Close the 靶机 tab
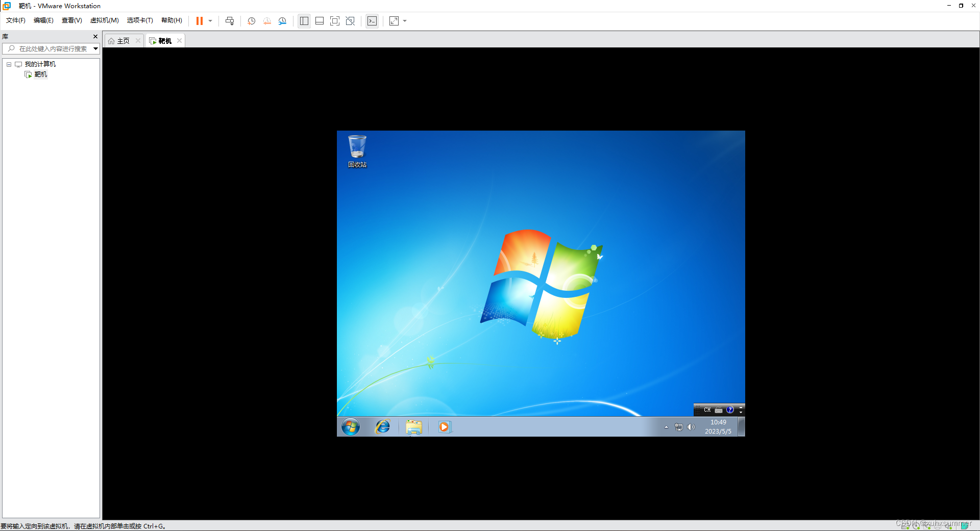Viewport: 980px width, 531px height. 179,41
